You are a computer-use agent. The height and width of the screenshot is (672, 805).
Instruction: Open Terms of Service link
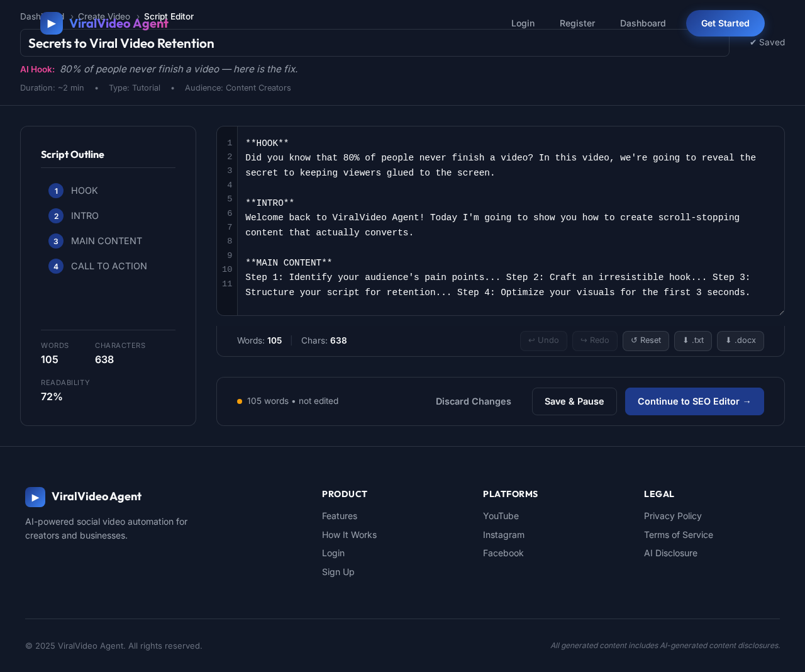(x=679, y=535)
